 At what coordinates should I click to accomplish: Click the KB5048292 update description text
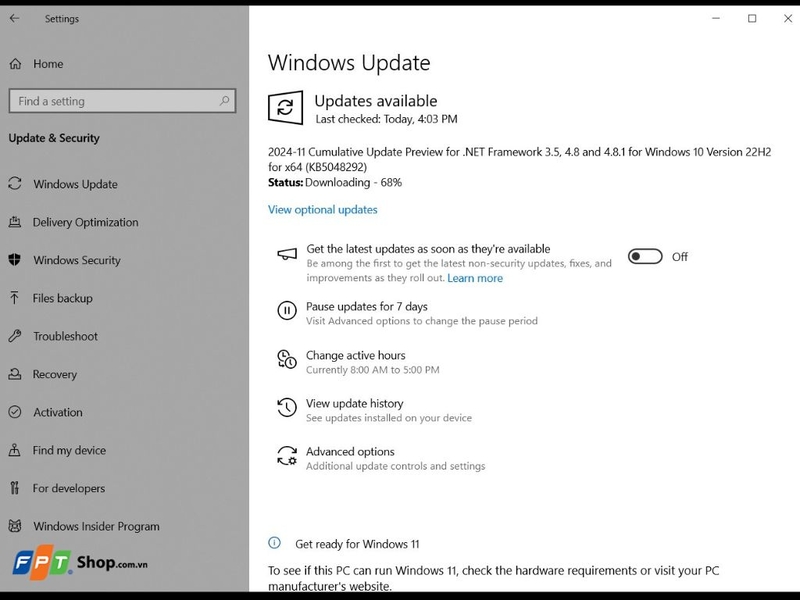click(519, 159)
